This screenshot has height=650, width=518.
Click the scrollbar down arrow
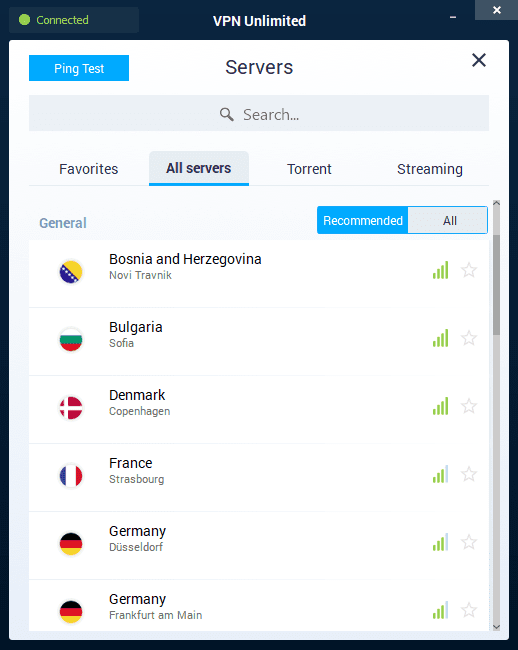coord(496,627)
